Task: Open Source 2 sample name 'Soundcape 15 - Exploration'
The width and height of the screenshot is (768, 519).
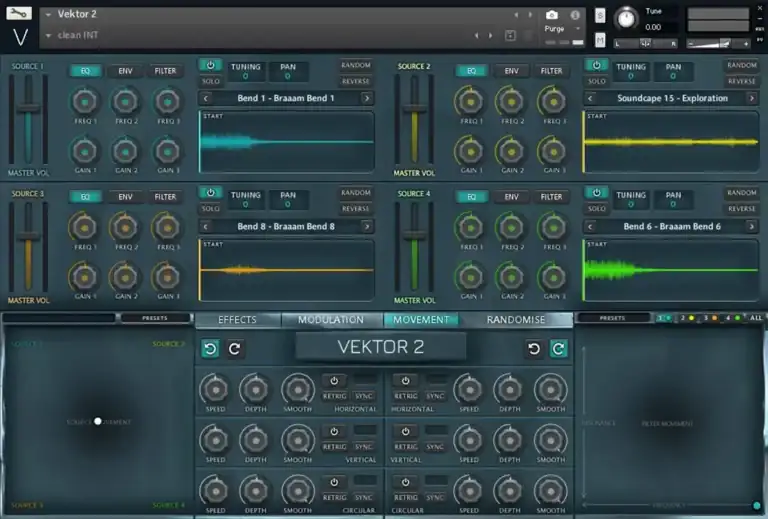Action: pos(672,98)
